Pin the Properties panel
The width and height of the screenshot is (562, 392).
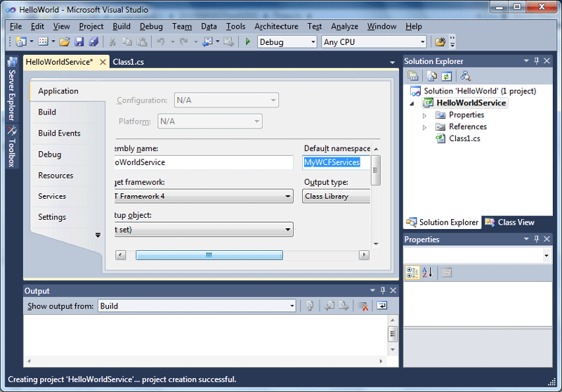[537, 239]
